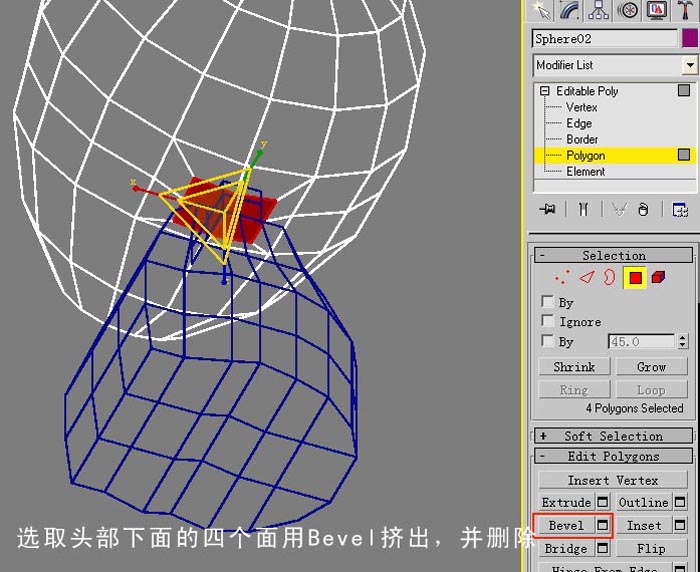
Task: Enable the first By checkbox
Action: click(547, 301)
